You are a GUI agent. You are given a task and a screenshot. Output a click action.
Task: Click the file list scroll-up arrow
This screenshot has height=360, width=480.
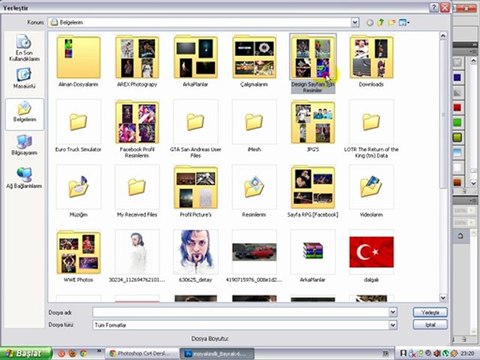coord(443,35)
